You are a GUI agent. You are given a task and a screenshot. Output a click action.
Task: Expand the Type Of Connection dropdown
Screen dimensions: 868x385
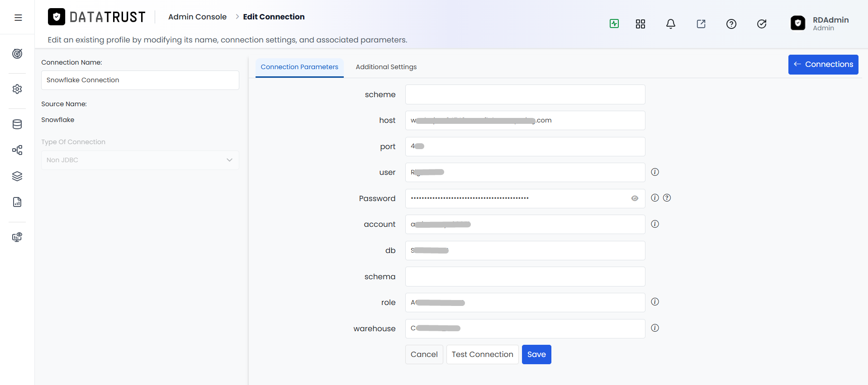point(140,160)
